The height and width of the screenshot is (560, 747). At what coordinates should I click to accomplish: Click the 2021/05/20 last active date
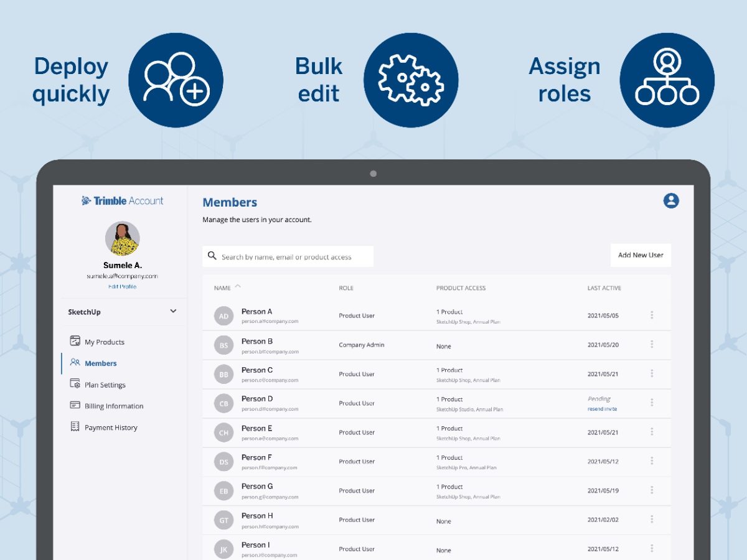click(603, 345)
